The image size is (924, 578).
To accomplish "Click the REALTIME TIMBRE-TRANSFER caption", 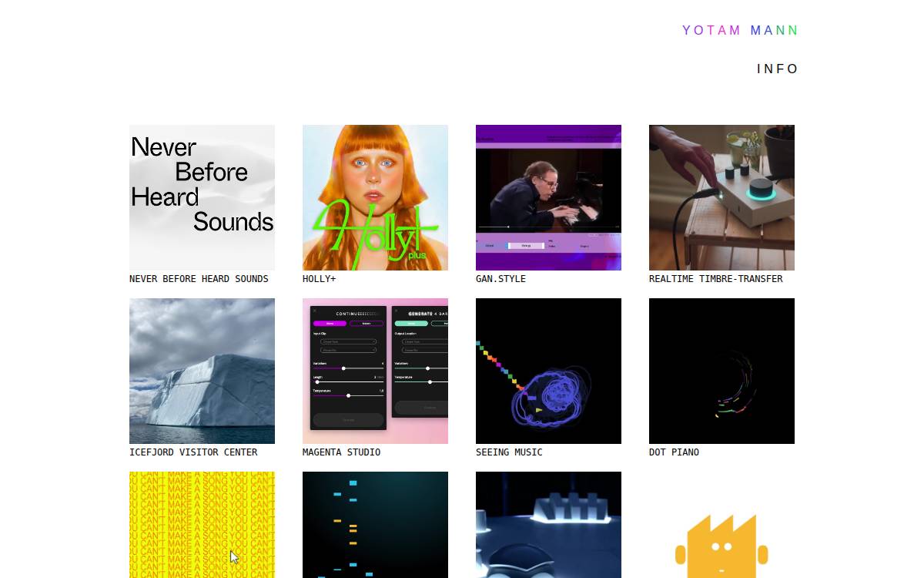I will (715, 279).
